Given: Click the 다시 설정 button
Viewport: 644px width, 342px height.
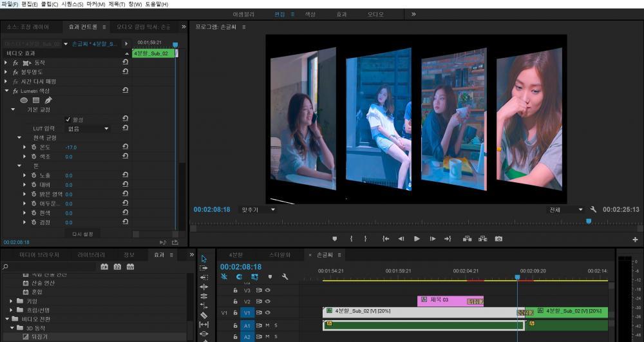Looking at the screenshot, I should pyautogui.click(x=82, y=234).
